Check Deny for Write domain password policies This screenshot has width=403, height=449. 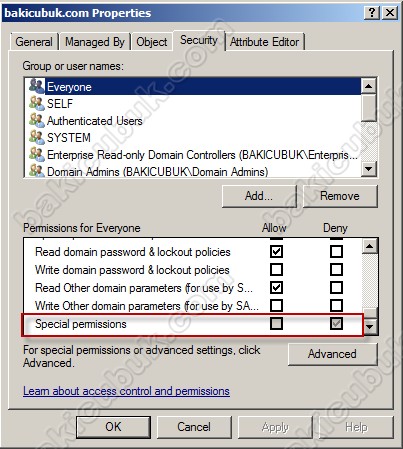point(336,269)
